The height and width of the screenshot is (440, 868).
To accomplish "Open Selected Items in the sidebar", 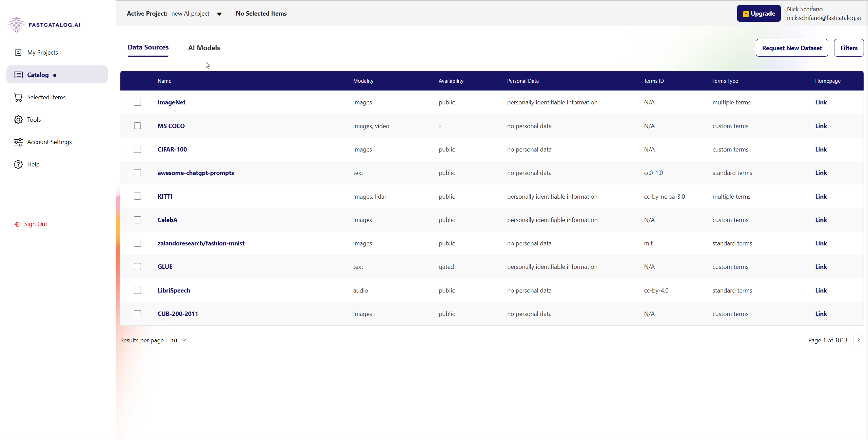I will (46, 97).
